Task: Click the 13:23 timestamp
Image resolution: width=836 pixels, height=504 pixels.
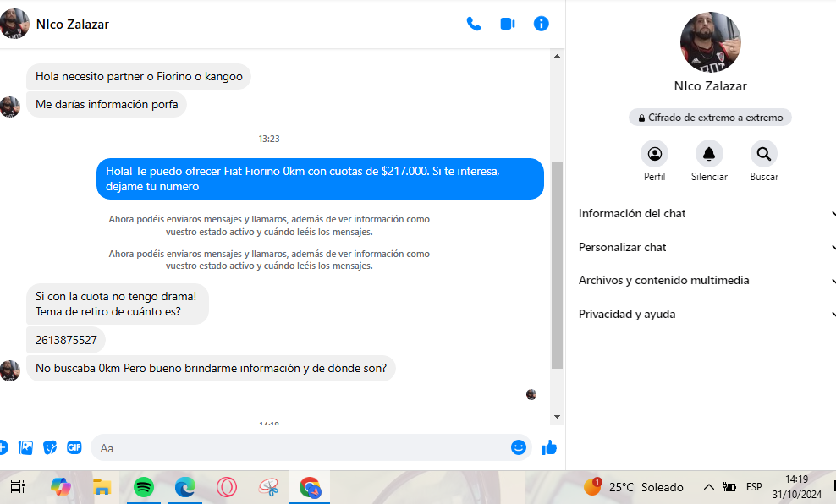Action: click(269, 139)
